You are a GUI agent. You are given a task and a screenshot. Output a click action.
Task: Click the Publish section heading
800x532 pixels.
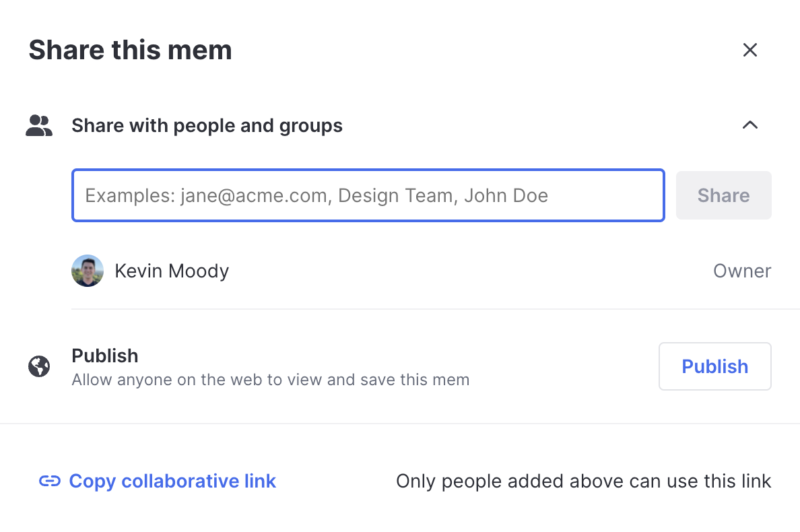(x=104, y=356)
